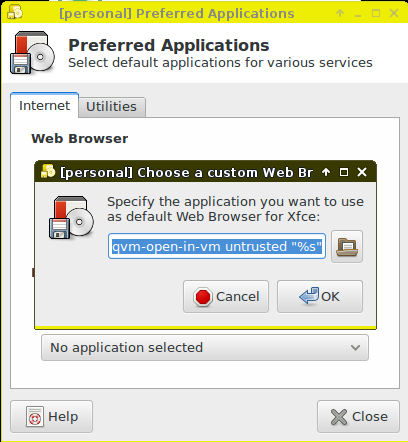Expand the No application selected dropdown
The width and height of the screenshot is (408, 442).
205,347
